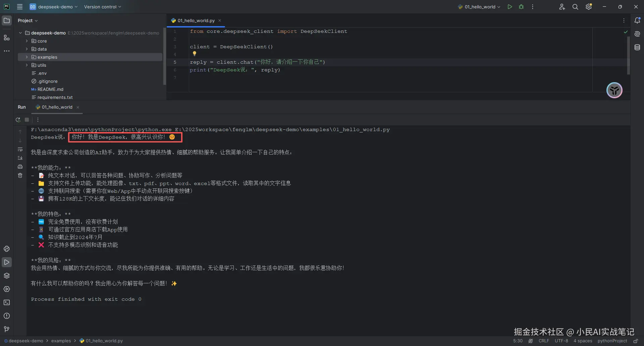The height and width of the screenshot is (346, 644).
Task: Open the Services tool window
Action: pyautogui.click(x=7, y=289)
